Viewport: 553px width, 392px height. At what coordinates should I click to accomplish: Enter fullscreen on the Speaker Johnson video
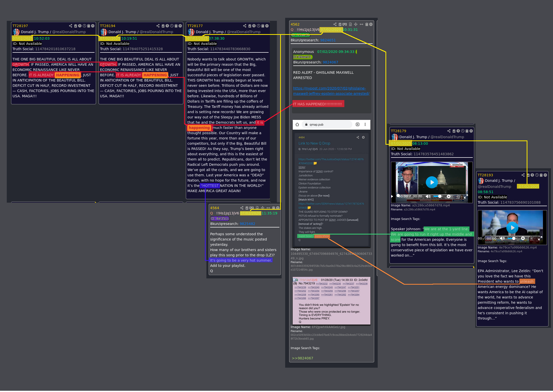466,196
